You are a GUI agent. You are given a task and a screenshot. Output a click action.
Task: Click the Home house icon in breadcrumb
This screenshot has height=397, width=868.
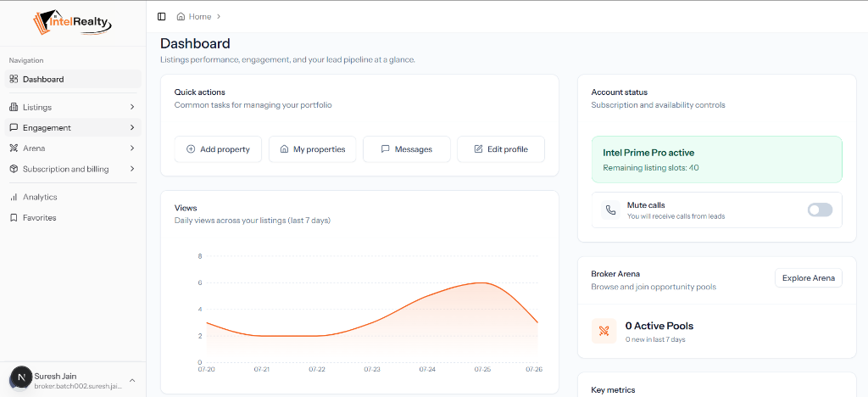coord(181,17)
